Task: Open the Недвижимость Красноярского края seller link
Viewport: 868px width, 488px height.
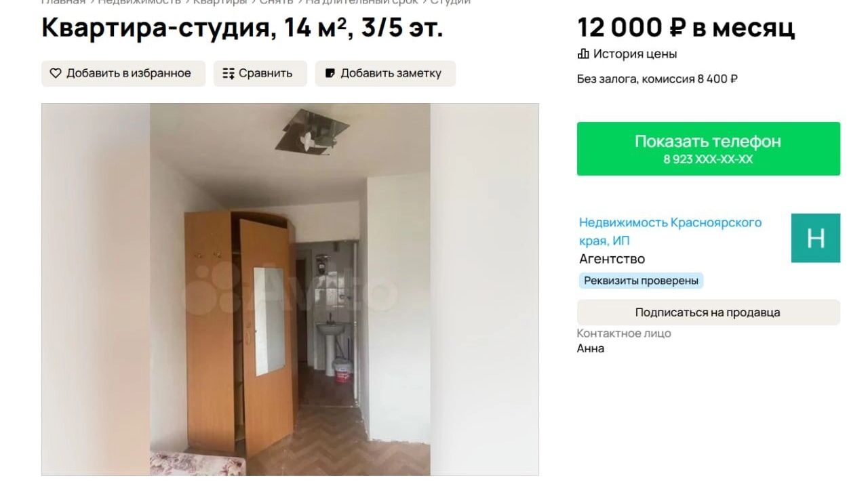Action: 670,231
